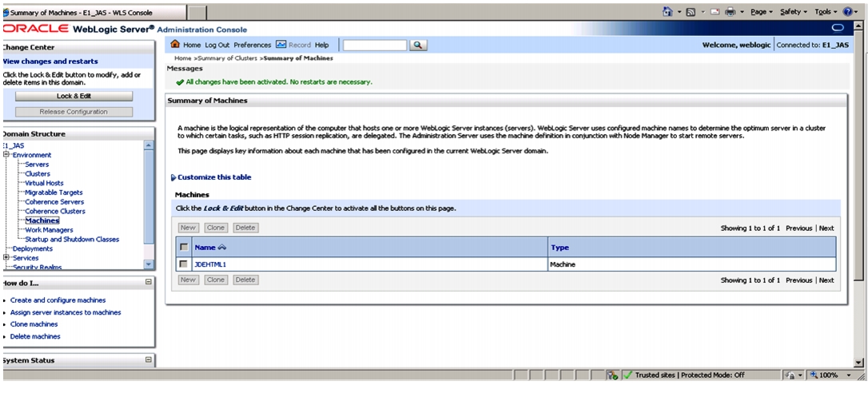Image resolution: width=868 pixels, height=397 pixels.
Task: Open the security zone dropdown in status bar
Action: pyautogui.click(x=801, y=375)
